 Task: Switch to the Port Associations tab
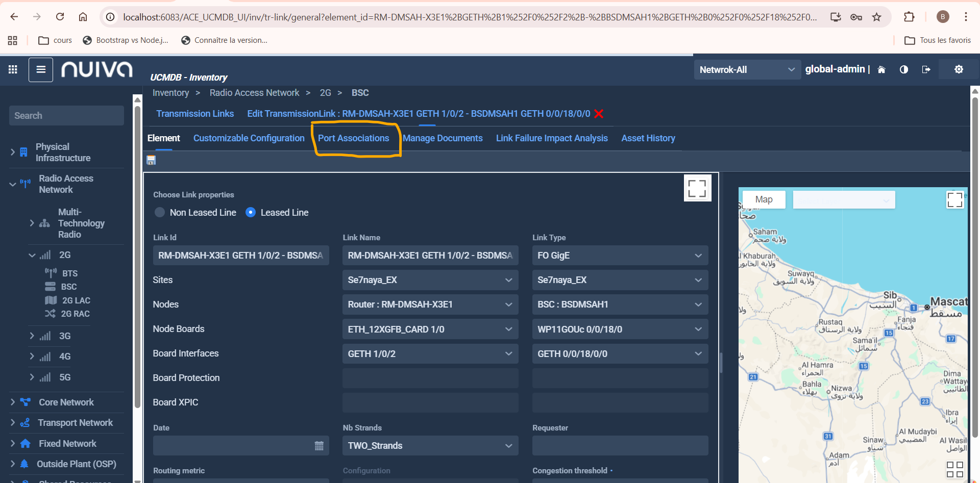click(x=353, y=138)
